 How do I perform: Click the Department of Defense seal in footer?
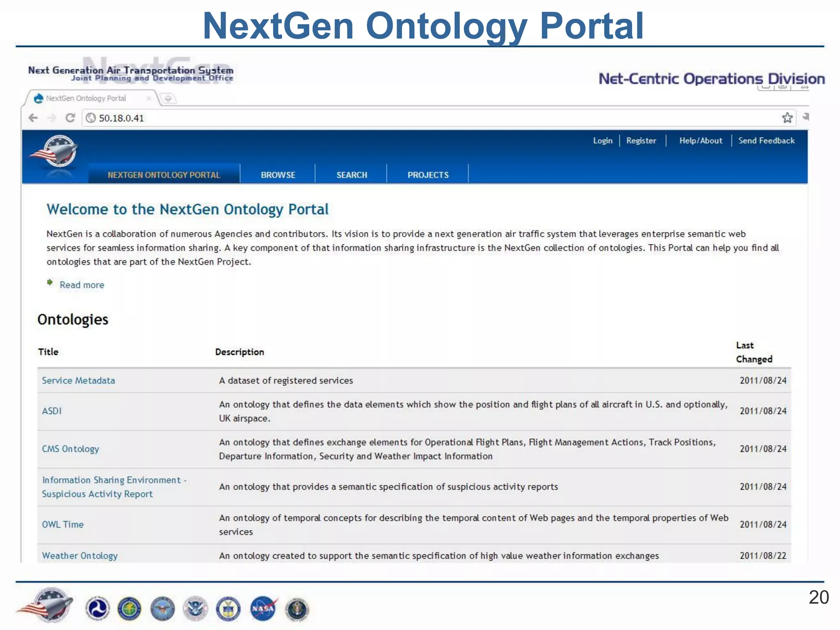click(x=162, y=609)
